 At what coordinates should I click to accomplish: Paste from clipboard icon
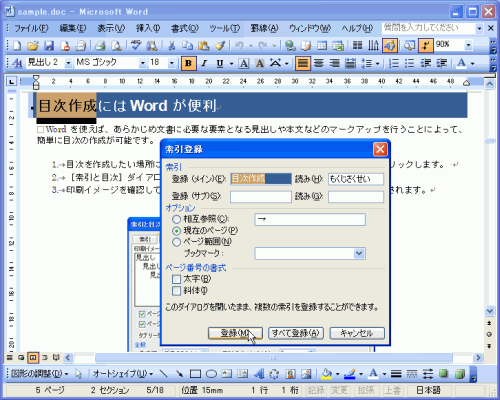pyautogui.click(x=203, y=45)
